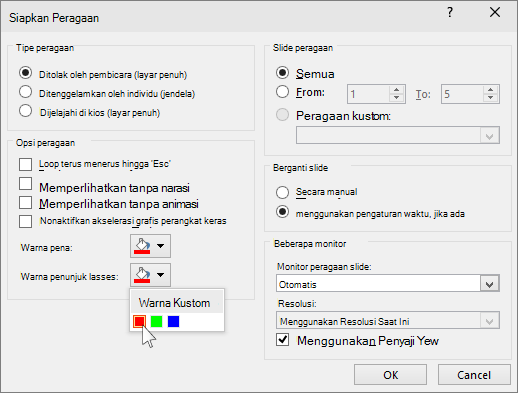
Task: Increase the From slide number spinner
Action: click(396, 90)
